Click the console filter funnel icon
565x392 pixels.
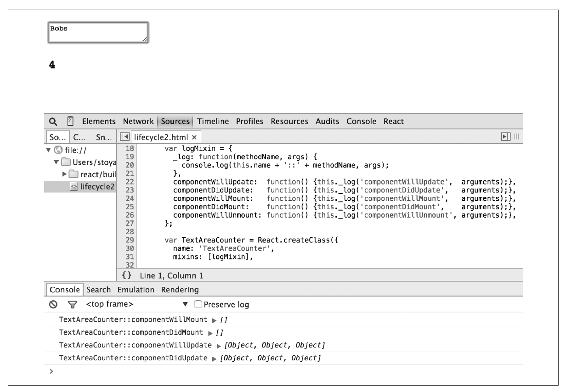point(71,304)
